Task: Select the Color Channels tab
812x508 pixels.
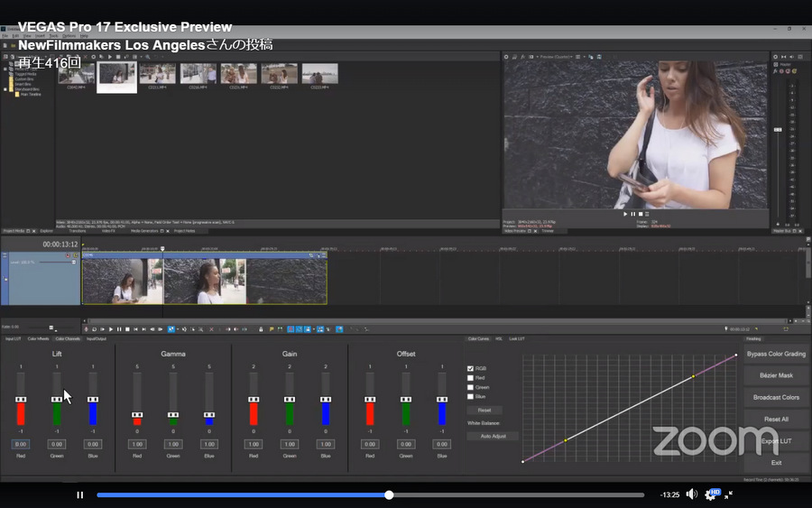Action: click(x=68, y=338)
